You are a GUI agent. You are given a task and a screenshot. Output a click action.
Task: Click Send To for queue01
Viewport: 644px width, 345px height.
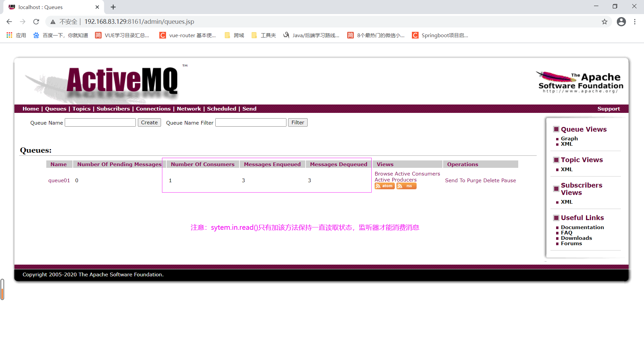(455, 181)
